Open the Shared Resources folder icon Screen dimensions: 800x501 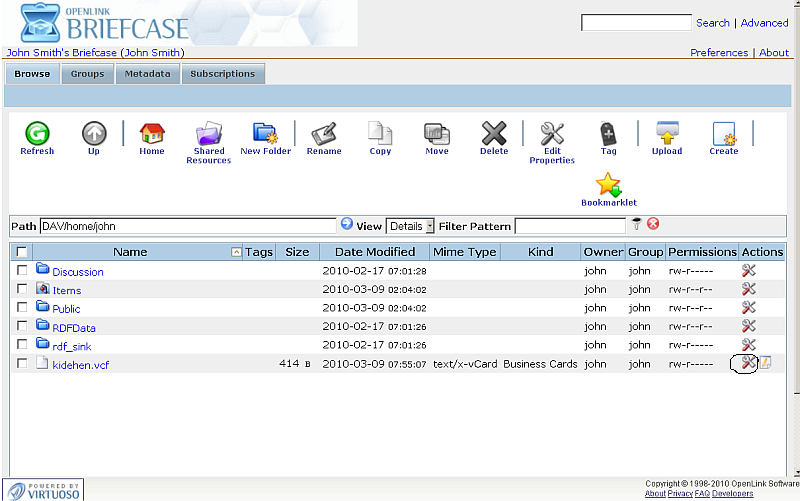(x=208, y=134)
